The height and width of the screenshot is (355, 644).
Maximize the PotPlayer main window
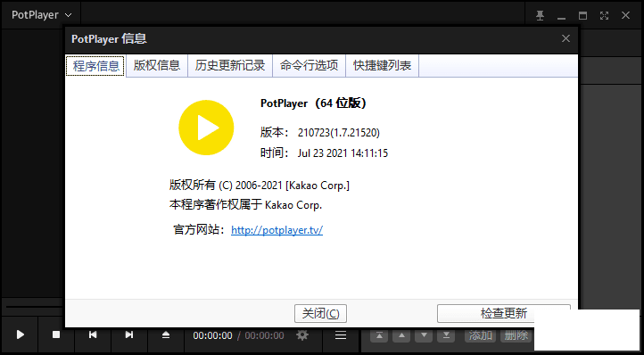(582, 16)
